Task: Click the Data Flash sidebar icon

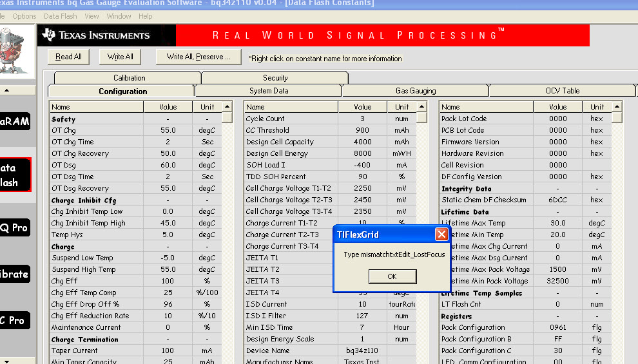Action: [15, 175]
